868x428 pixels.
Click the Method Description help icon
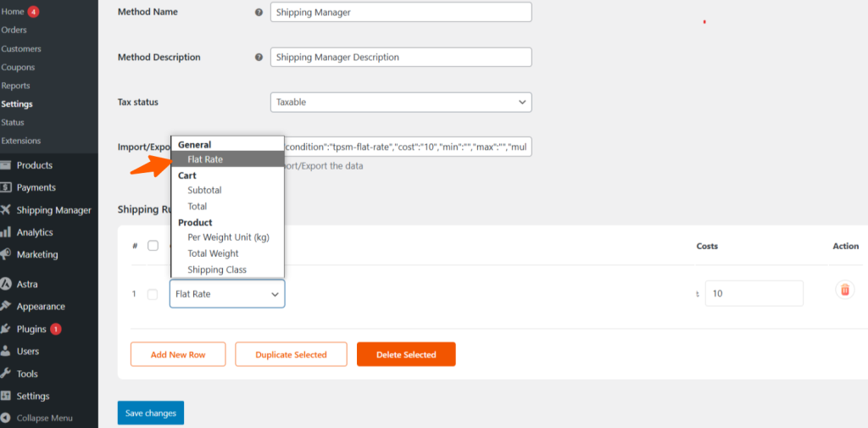(x=259, y=58)
